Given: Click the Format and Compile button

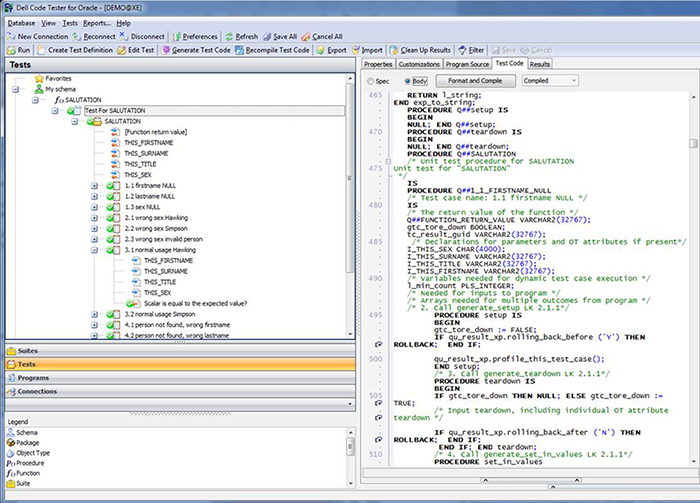Looking at the screenshot, I should point(475,81).
